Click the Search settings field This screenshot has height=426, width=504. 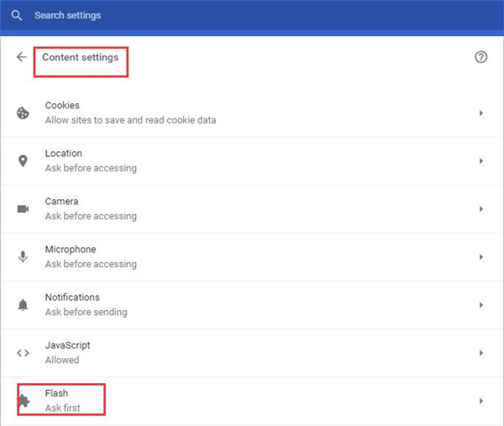pyautogui.click(x=252, y=15)
